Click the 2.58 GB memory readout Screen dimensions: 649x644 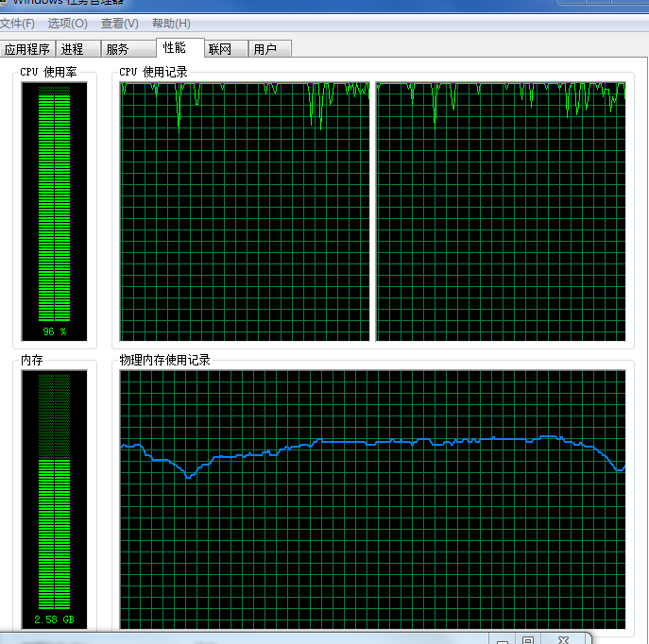(54, 619)
